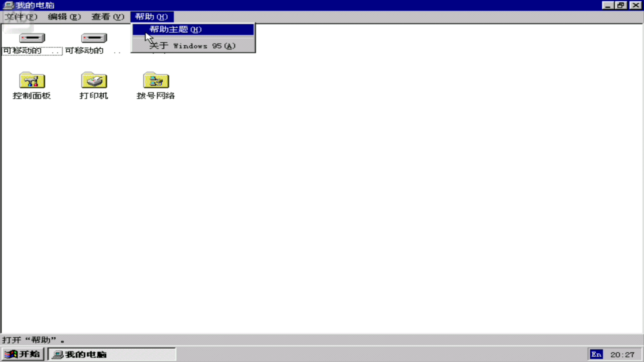Click the status bar text 打开“帮助”
The image size is (644, 362).
[x=33, y=340]
